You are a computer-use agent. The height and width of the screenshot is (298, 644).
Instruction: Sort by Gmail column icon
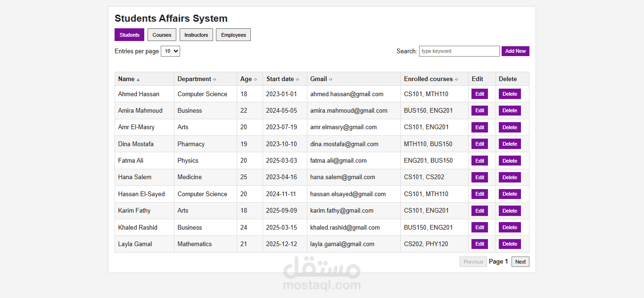pyautogui.click(x=330, y=79)
